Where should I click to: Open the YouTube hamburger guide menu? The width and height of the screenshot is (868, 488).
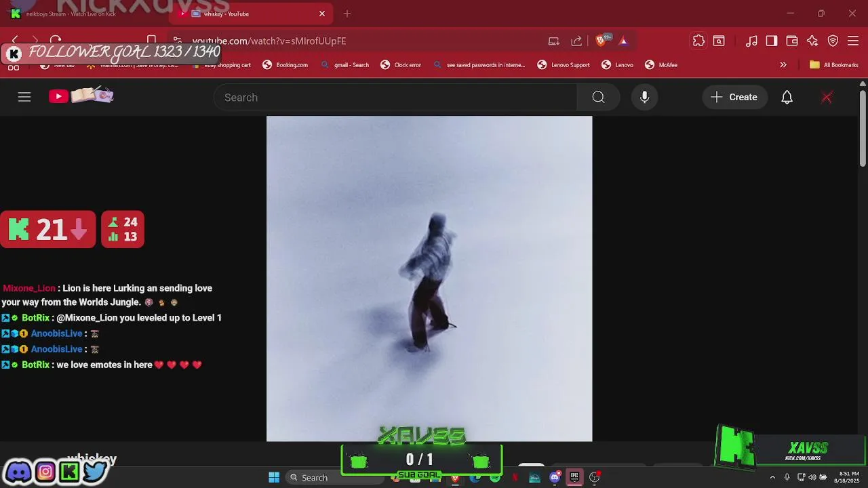pos(24,97)
